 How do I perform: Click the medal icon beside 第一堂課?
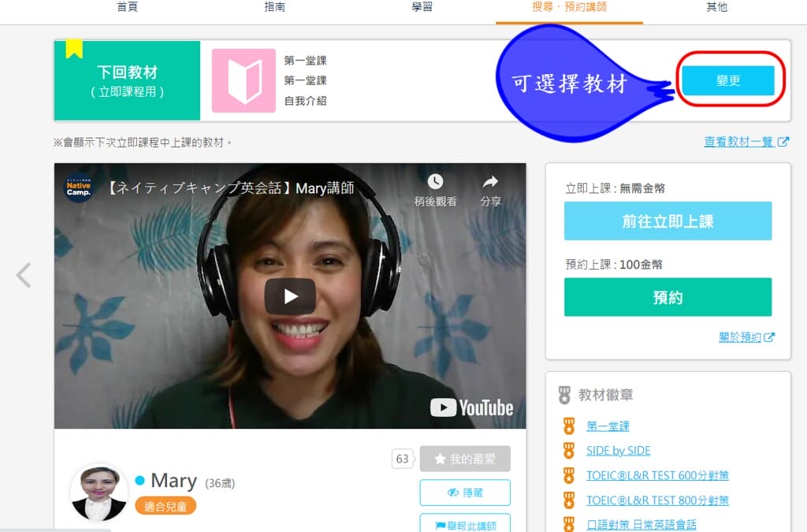pos(569,426)
